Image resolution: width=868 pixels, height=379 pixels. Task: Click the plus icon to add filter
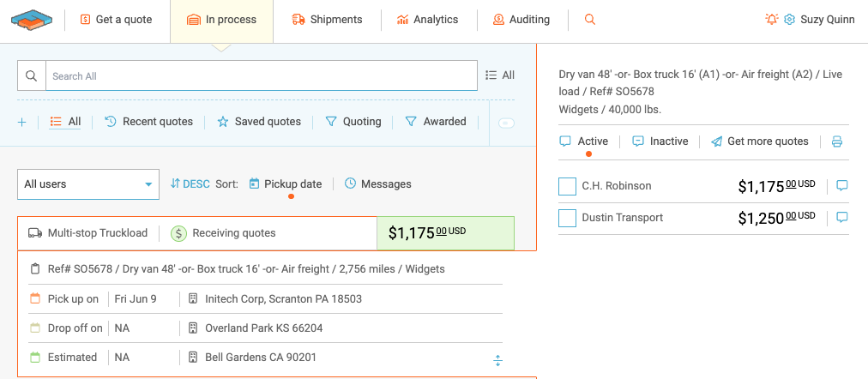click(x=22, y=122)
